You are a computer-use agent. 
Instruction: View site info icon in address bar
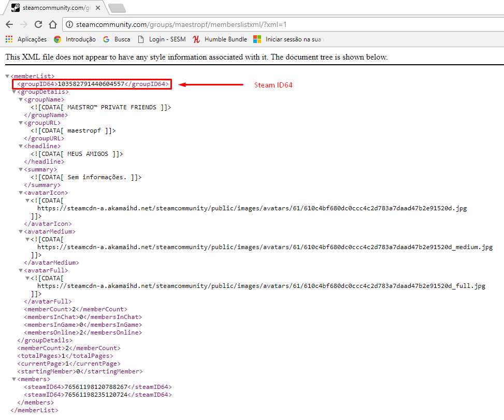(x=69, y=24)
